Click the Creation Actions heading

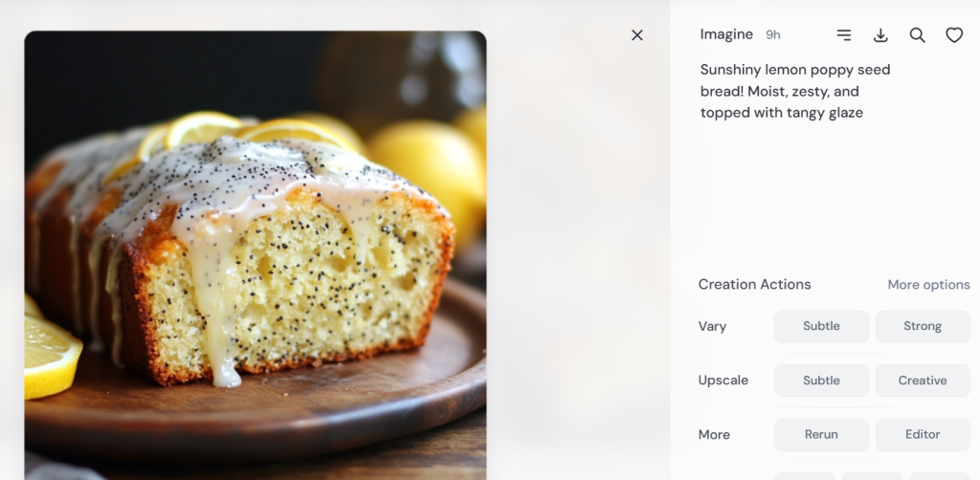pyautogui.click(x=754, y=285)
